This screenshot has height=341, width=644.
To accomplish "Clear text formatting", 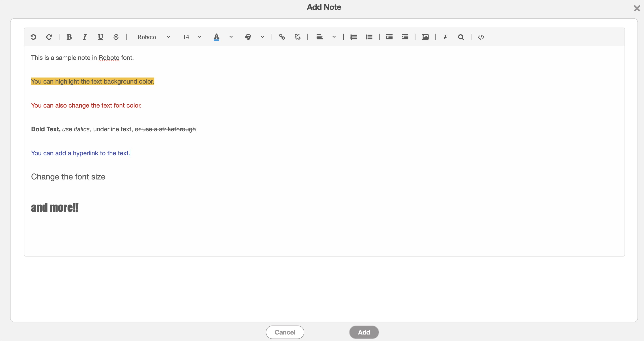I will pyautogui.click(x=445, y=37).
